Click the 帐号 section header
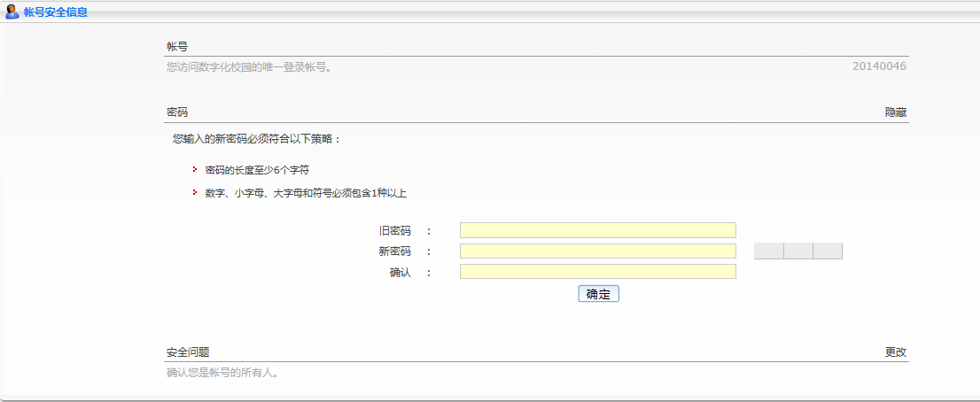This screenshot has width=980, height=402. click(177, 46)
